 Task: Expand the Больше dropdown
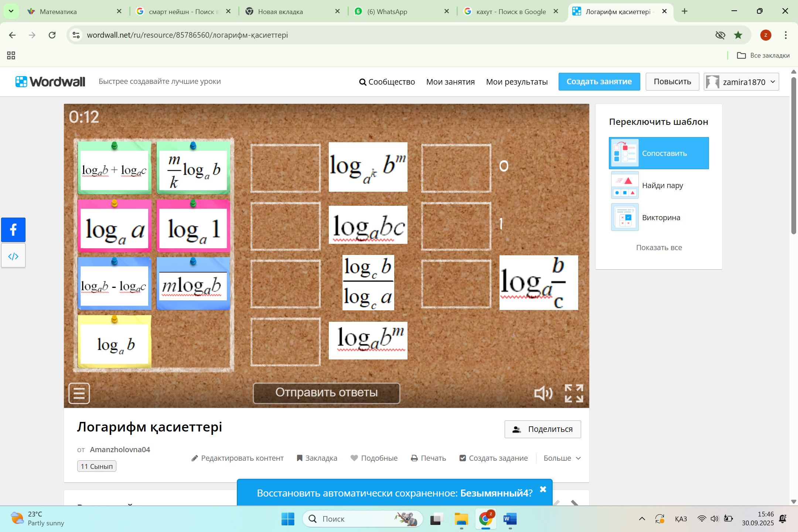(x=562, y=458)
